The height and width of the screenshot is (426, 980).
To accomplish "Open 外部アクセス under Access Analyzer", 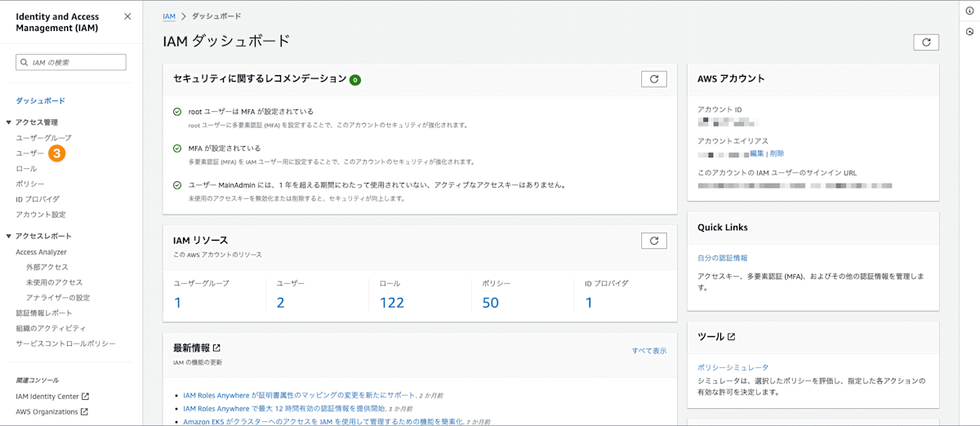I will tap(47, 267).
